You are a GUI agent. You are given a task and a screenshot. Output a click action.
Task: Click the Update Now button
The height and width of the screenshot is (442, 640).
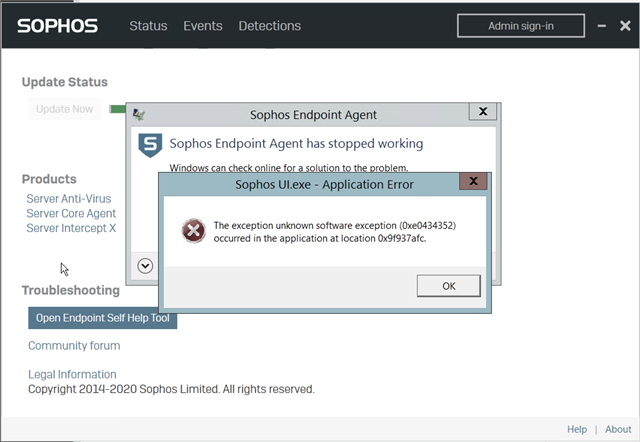coord(64,109)
